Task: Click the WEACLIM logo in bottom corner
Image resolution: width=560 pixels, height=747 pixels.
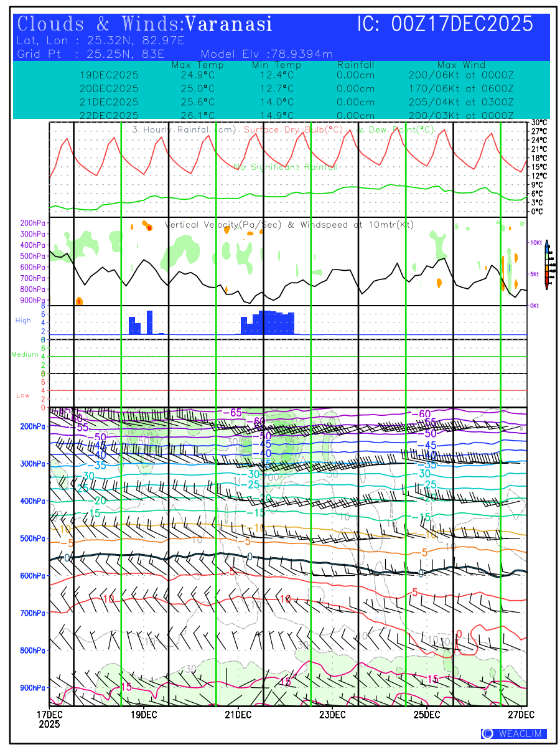Action: click(x=514, y=734)
